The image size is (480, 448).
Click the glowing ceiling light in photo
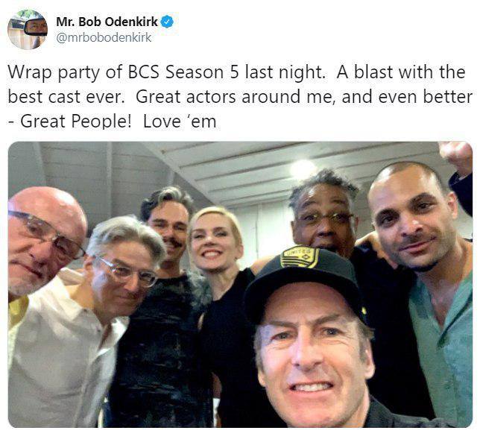(303, 169)
